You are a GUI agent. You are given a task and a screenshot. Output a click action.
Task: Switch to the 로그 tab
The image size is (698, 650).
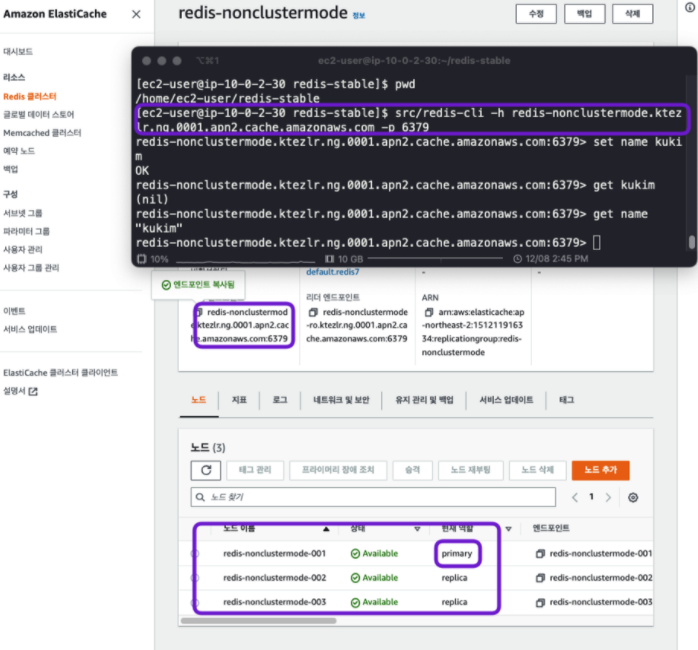coord(280,400)
